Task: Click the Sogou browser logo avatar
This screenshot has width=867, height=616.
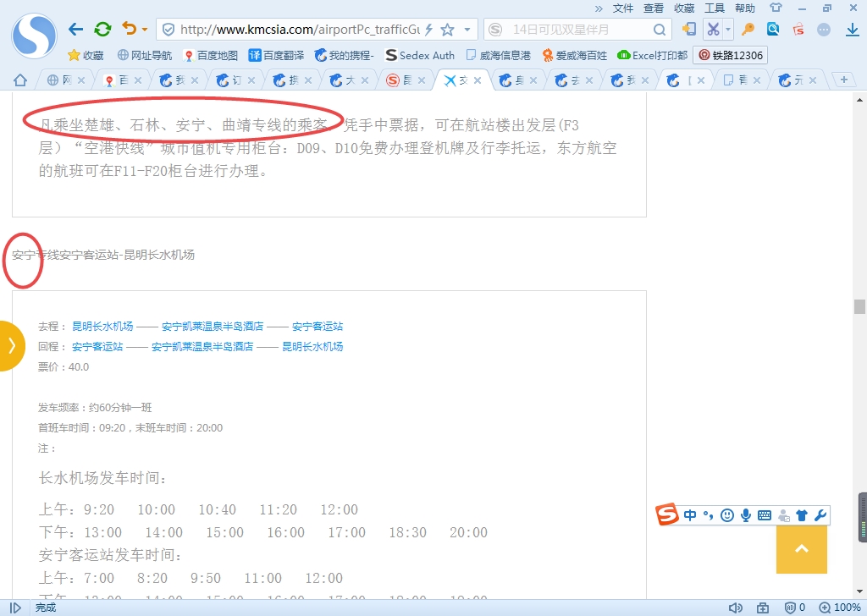Action: point(34,36)
